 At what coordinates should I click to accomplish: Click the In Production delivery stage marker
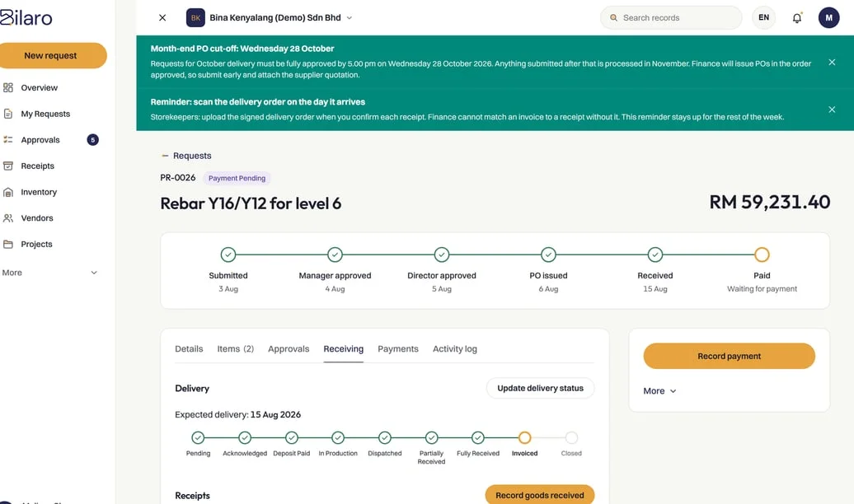tap(338, 437)
